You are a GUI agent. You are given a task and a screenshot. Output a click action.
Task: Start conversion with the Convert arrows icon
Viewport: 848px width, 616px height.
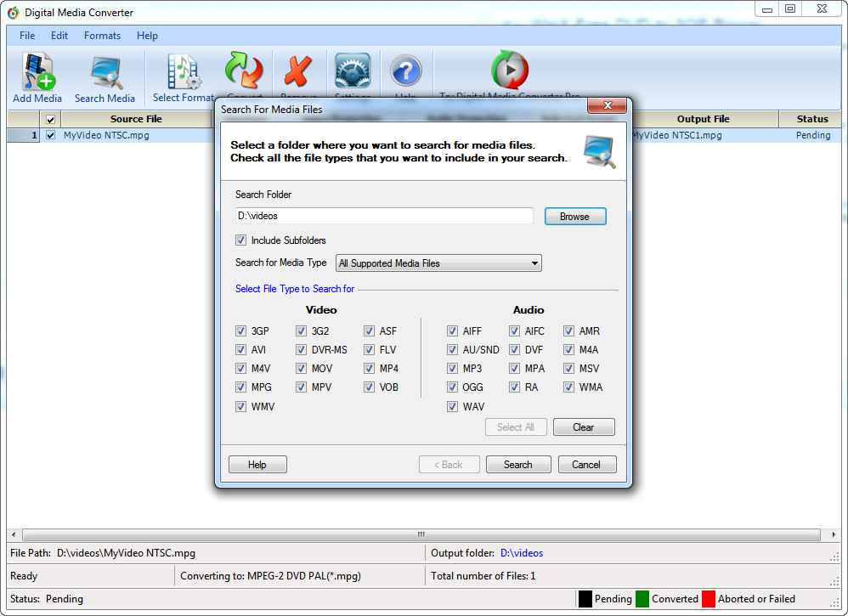pos(244,71)
